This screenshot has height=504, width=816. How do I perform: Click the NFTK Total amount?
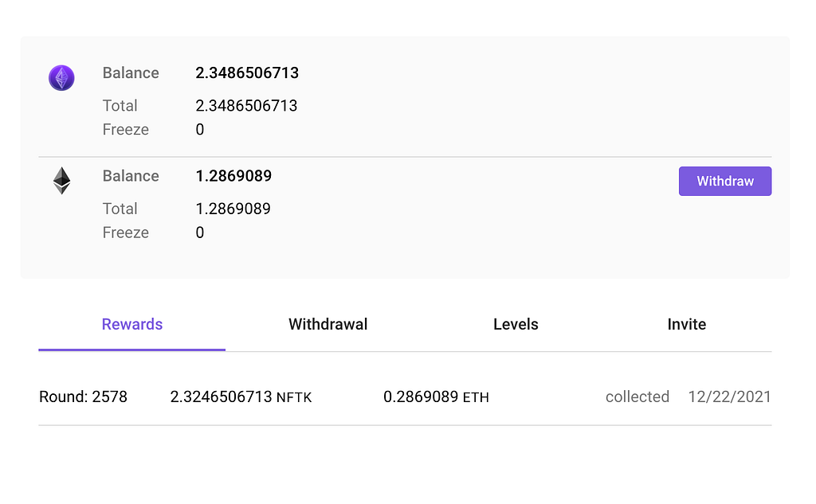click(x=246, y=106)
